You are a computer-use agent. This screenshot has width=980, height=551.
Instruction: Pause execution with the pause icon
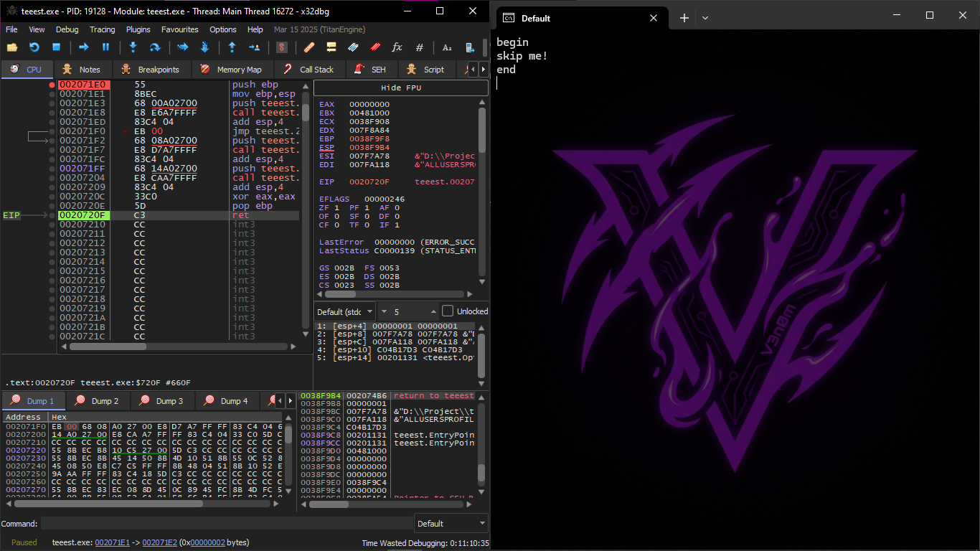tap(105, 47)
